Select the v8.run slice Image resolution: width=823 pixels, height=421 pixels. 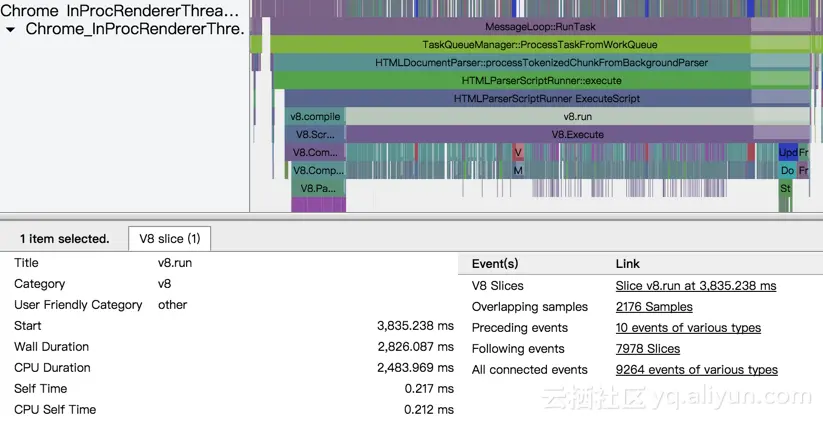point(577,117)
